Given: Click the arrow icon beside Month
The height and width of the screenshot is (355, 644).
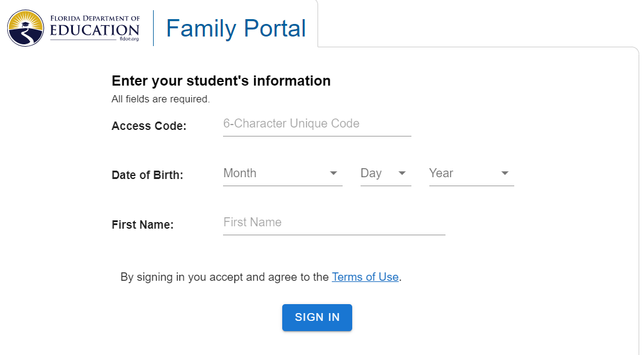Looking at the screenshot, I should pos(334,174).
